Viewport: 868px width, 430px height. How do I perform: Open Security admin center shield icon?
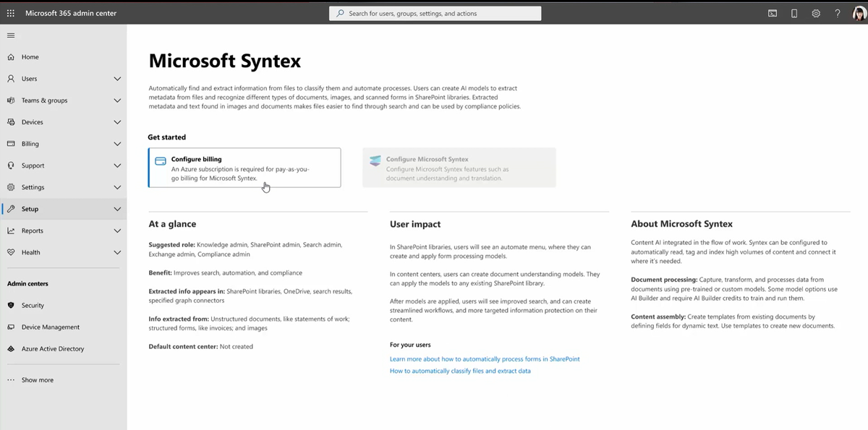11,306
